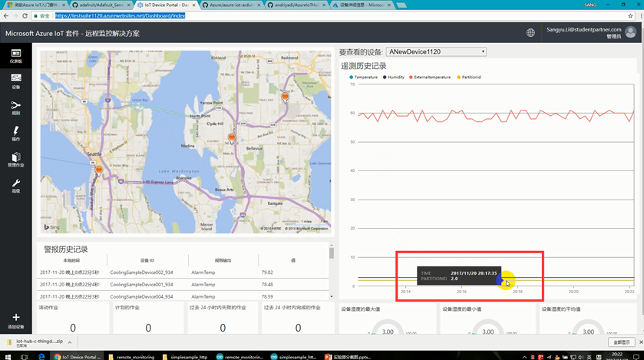Image resolution: width=644 pixels, height=360 pixels.
Task: Open Task View on the taskbar
Action: click(25, 356)
